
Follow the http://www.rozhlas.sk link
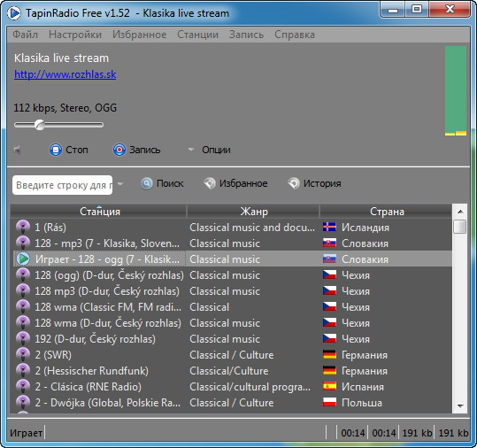[65, 74]
